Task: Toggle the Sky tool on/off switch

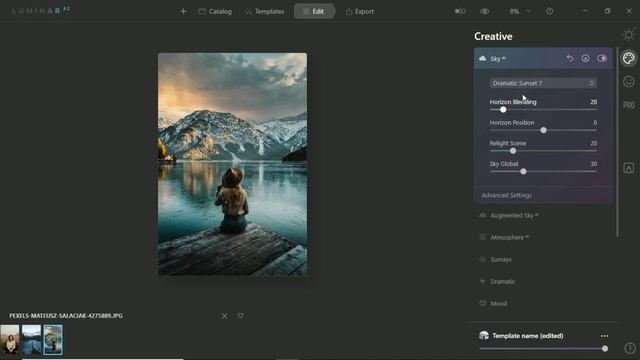Action: pos(602,58)
